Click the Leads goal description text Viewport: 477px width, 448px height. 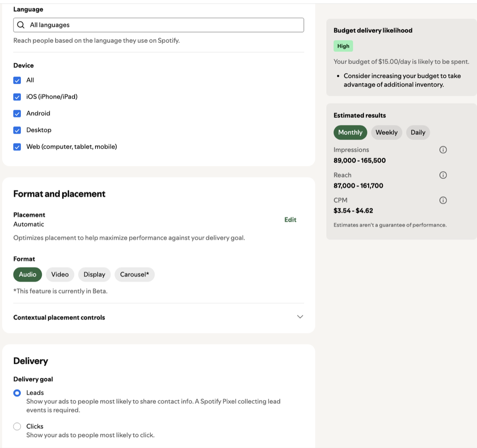point(154,406)
